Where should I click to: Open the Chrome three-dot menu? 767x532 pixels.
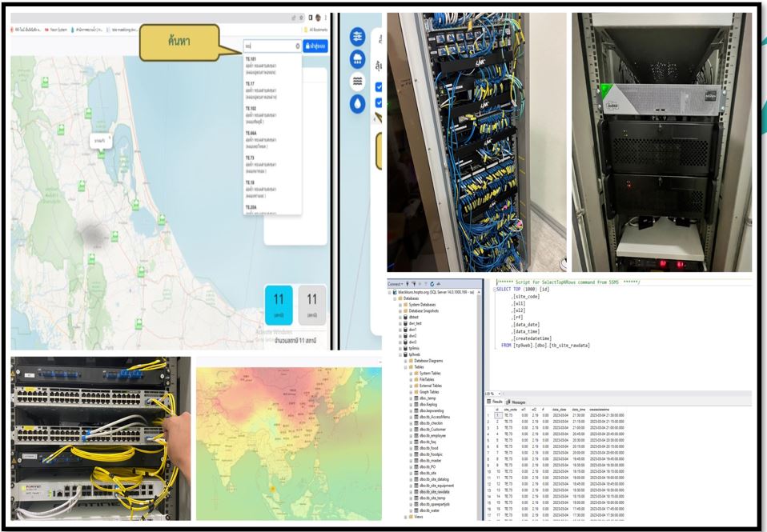point(326,18)
